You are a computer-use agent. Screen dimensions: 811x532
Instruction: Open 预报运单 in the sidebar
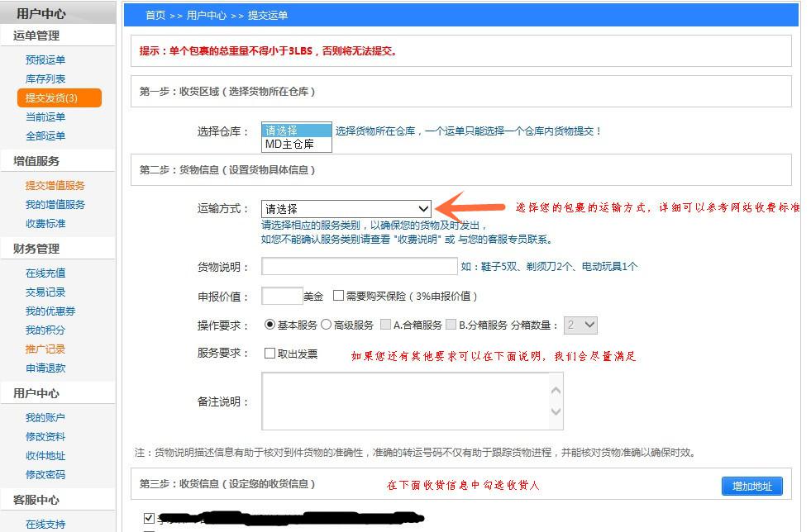pyautogui.click(x=45, y=60)
